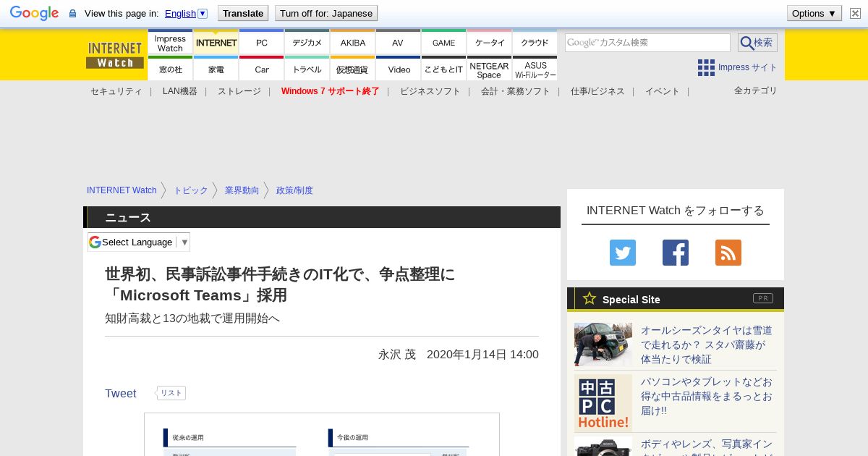
Task: Open the ケータイ tab
Action: tap(490, 42)
